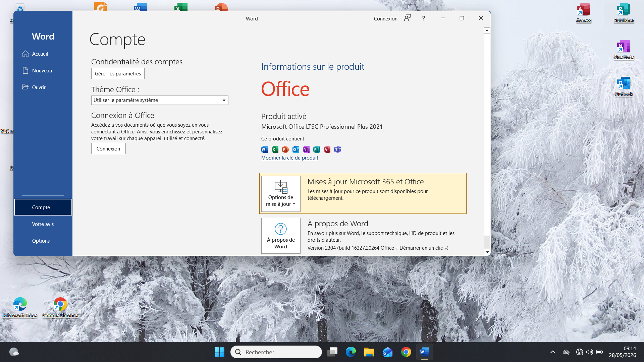The width and height of the screenshot is (644, 362).
Task: Click the Access product icon in product list
Action: coord(327,149)
